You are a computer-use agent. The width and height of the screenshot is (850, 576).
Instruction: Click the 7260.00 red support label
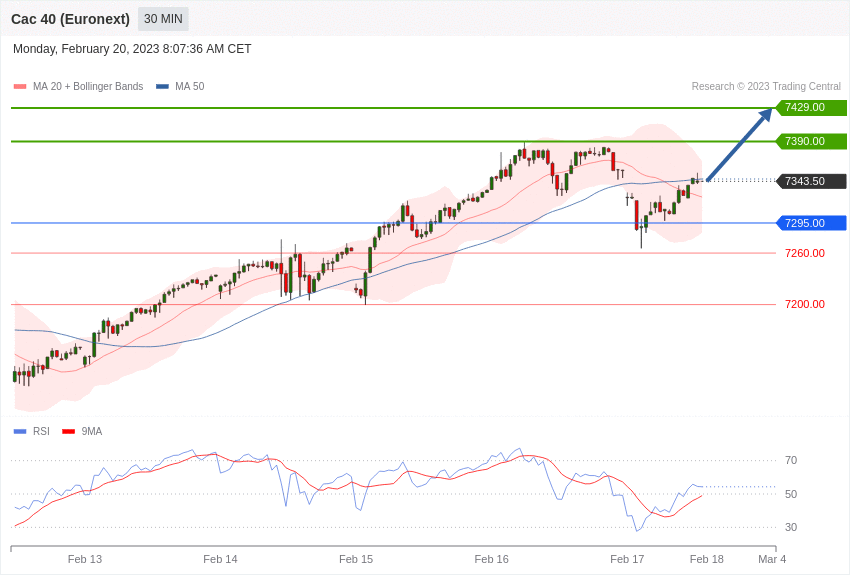[x=804, y=253]
